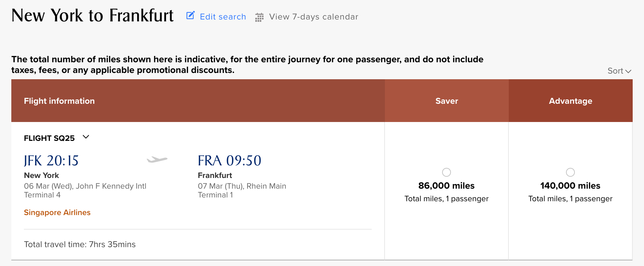Screen dimensions: 644x266
Task: Click the JFK 20:15 departure time
Action: tap(51, 161)
